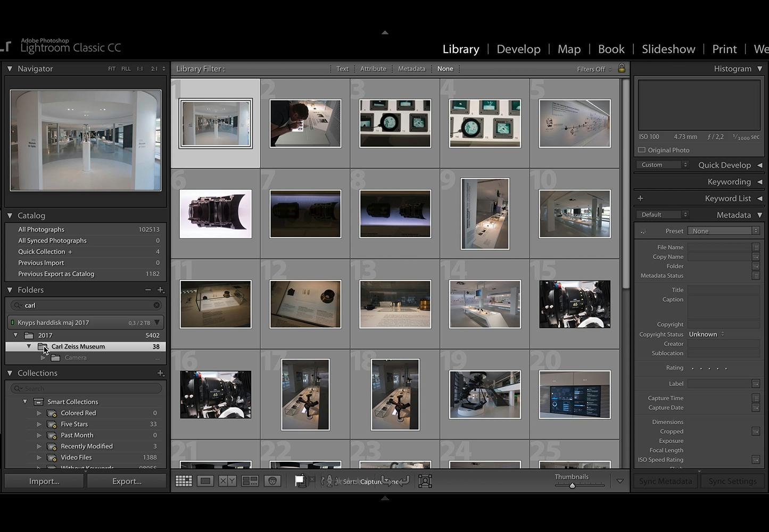Click the Label field action button

756,384
